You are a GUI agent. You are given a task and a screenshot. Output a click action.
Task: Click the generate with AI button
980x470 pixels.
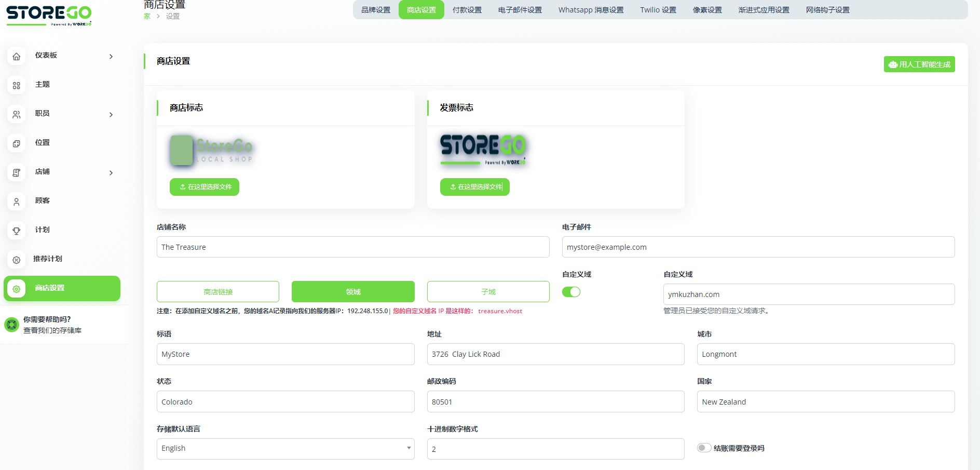pos(919,64)
